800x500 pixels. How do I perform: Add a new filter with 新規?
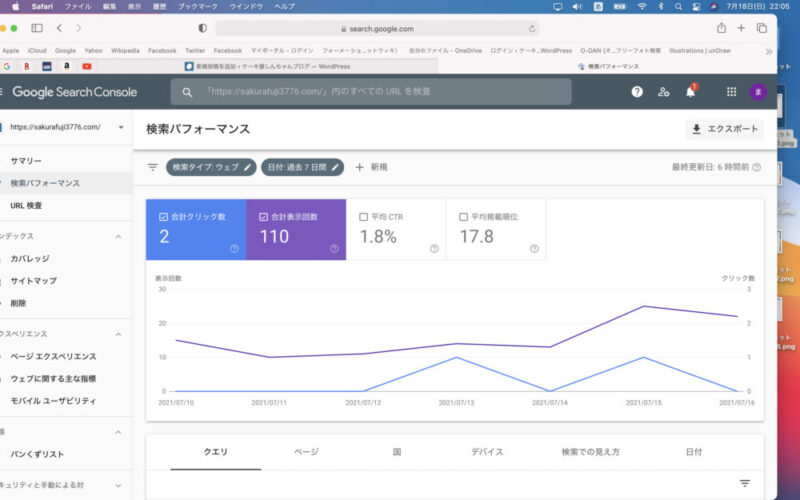coord(371,167)
